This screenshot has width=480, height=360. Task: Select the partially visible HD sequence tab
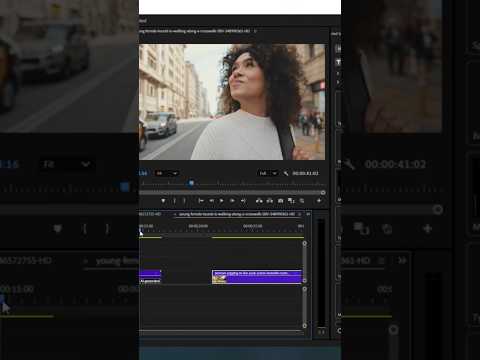[x=150, y=214]
